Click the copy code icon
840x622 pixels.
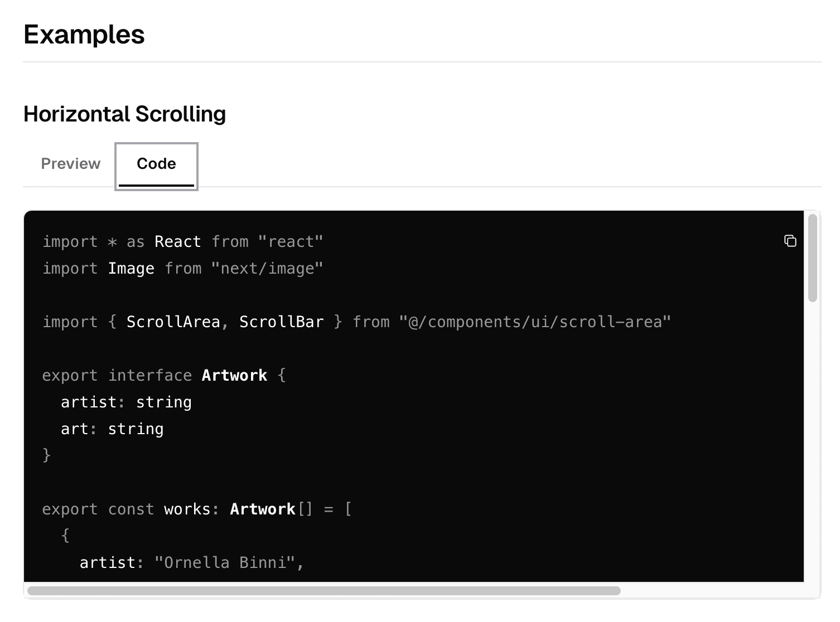[790, 241]
